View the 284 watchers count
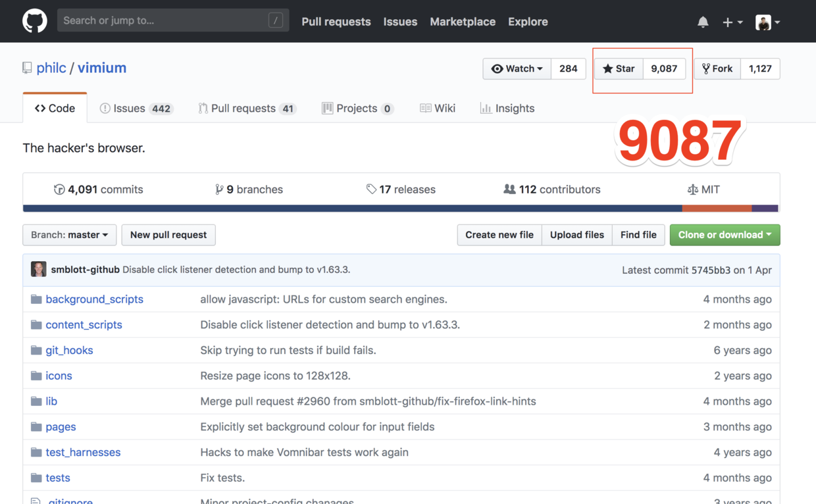816x504 pixels. click(x=569, y=68)
